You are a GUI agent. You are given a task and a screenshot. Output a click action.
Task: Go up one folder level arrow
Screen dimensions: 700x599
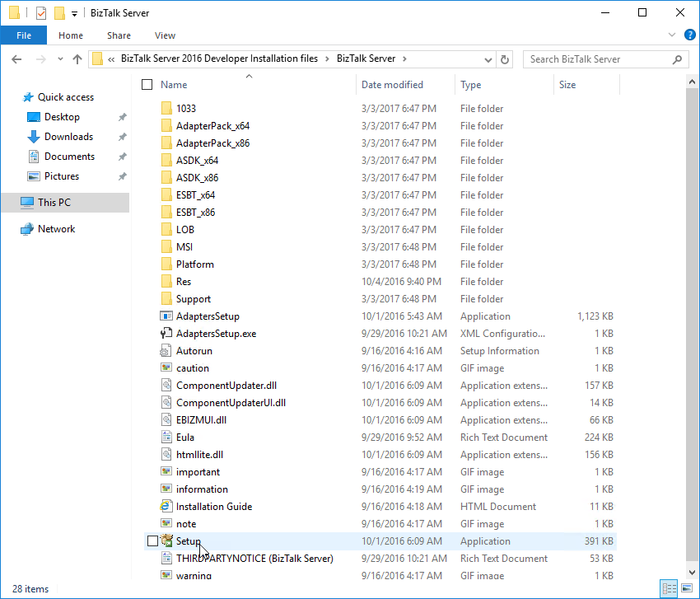[x=77, y=59]
